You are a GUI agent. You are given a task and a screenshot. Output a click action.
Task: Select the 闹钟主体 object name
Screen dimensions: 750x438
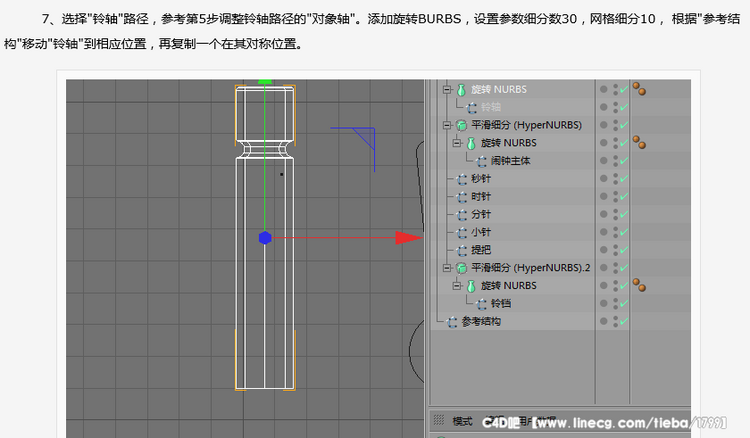[510, 161]
